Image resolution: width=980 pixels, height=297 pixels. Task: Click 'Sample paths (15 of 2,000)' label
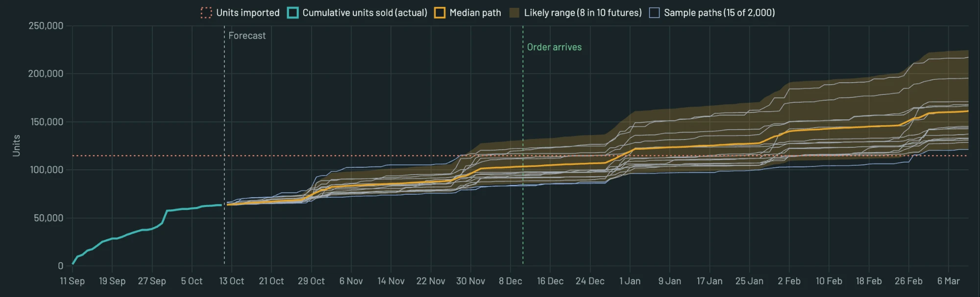[719, 13]
